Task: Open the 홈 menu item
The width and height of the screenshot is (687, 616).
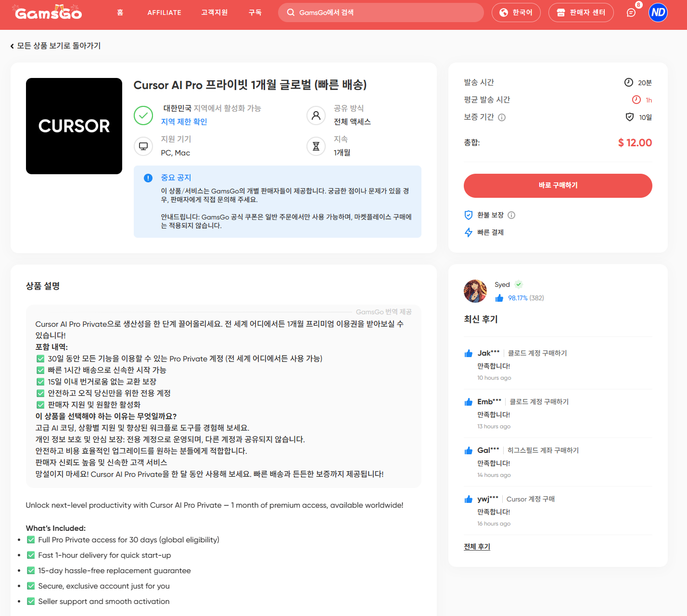Action: click(x=120, y=13)
